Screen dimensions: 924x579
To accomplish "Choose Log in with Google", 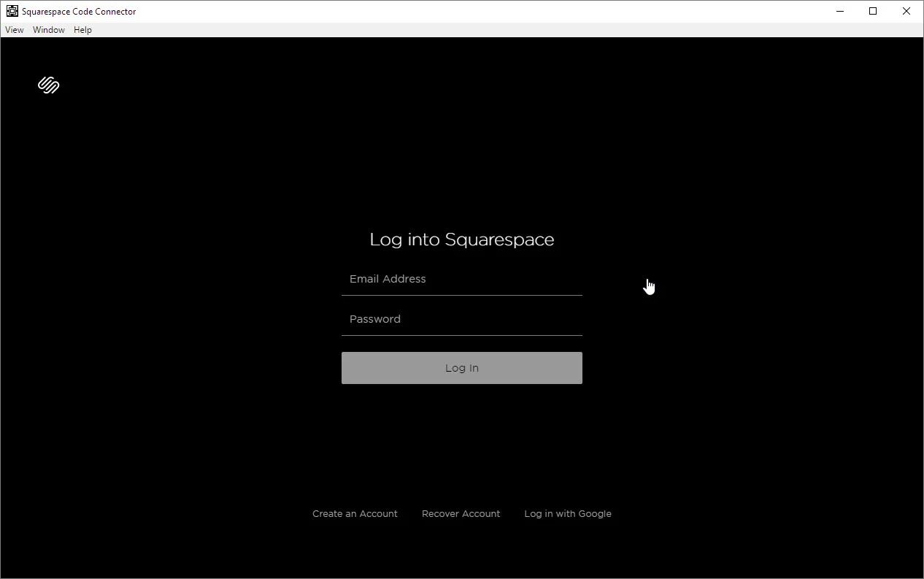I will coord(568,514).
